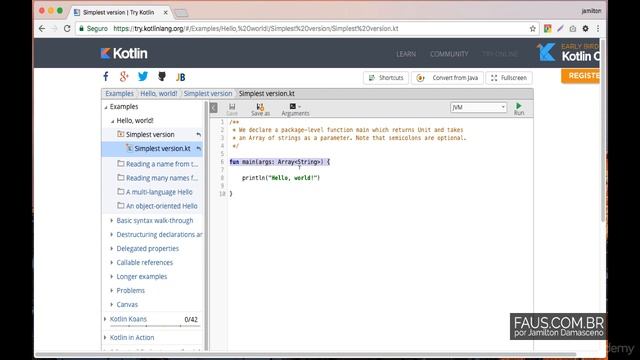Reload the browser page
Image resolution: width=640 pixels, height=360 pixels.
click(x=67, y=29)
